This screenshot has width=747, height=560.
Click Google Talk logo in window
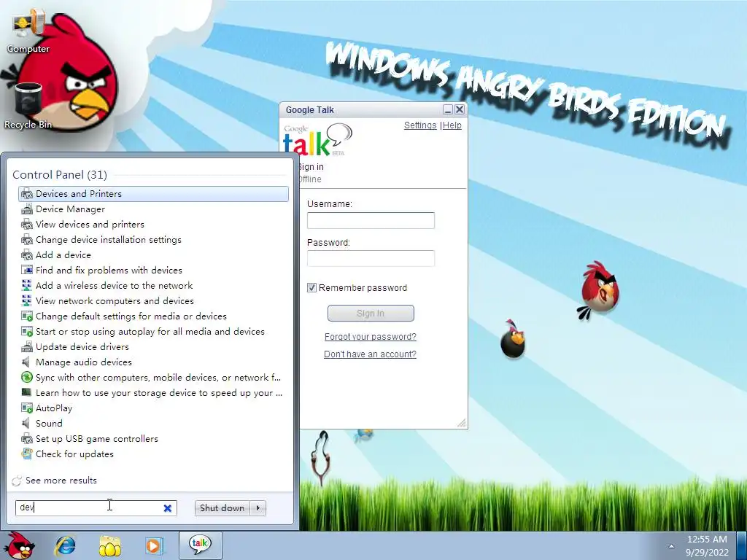click(318, 140)
